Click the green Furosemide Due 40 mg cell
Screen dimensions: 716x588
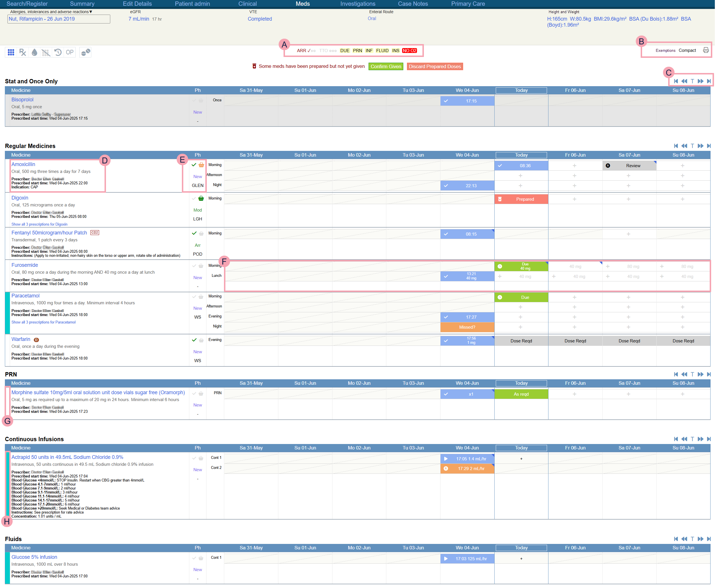(521, 267)
